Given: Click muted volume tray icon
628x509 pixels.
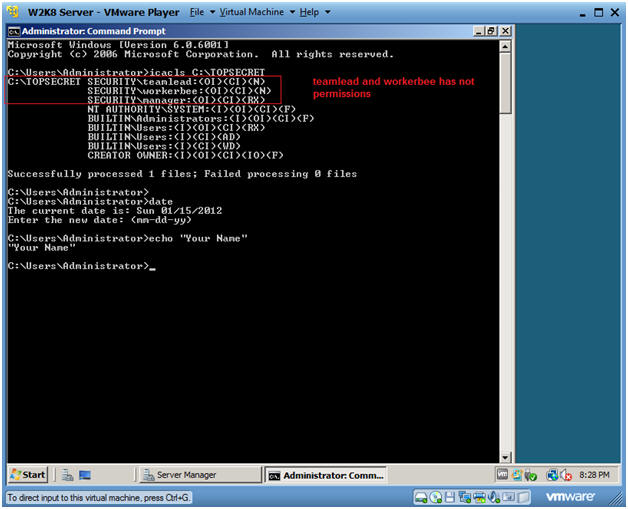Looking at the screenshot, I should 566,475.
